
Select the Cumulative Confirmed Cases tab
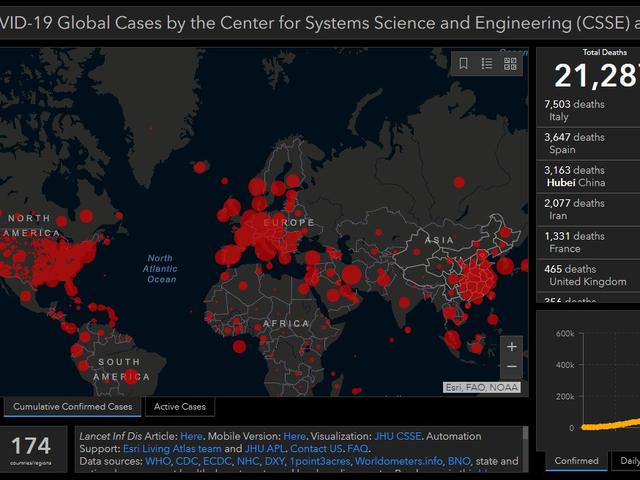[x=73, y=407]
